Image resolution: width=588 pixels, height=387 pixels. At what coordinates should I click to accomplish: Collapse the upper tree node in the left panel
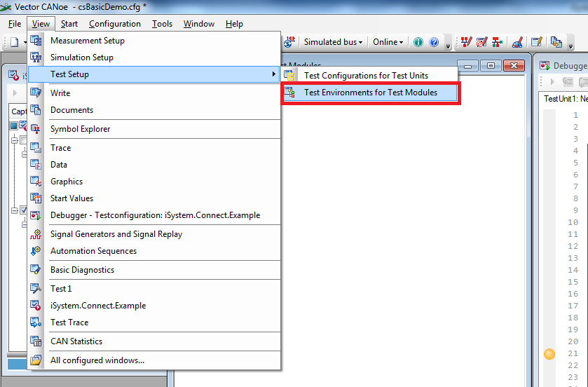point(14,141)
